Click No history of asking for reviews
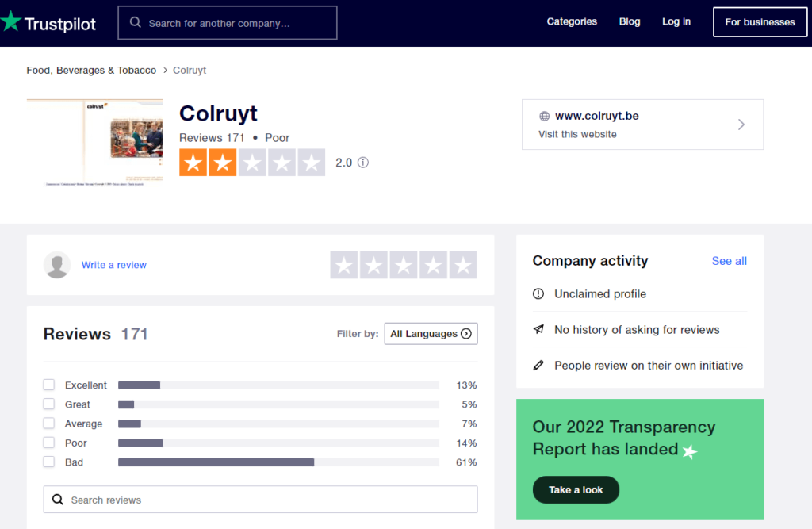812x529 pixels. point(637,329)
